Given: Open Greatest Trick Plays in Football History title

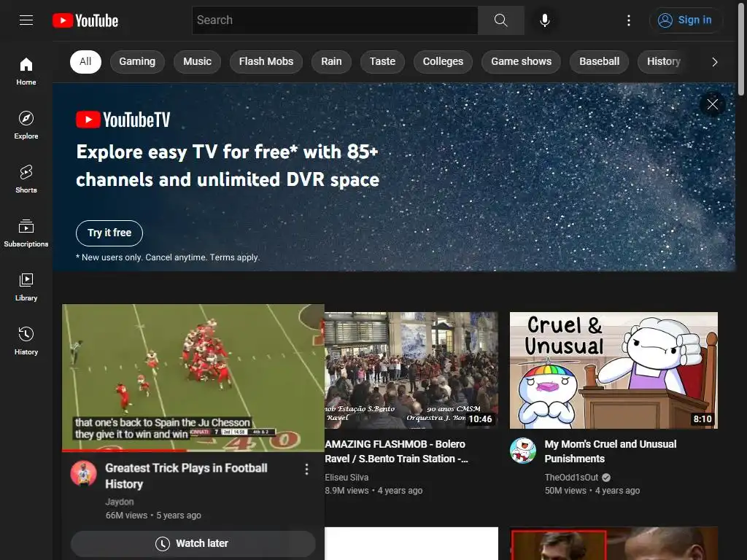Looking at the screenshot, I should coord(186,475).
